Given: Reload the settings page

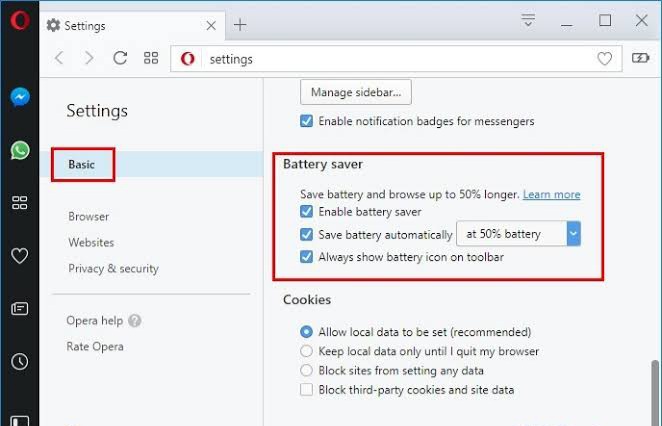Looking at the screenshot, I should coord(120,58).
